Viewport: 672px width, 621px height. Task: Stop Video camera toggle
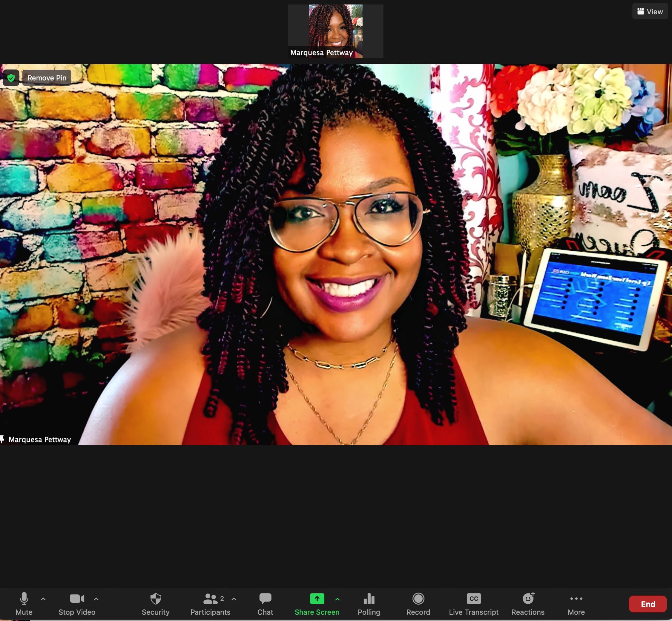coord(76,603)
